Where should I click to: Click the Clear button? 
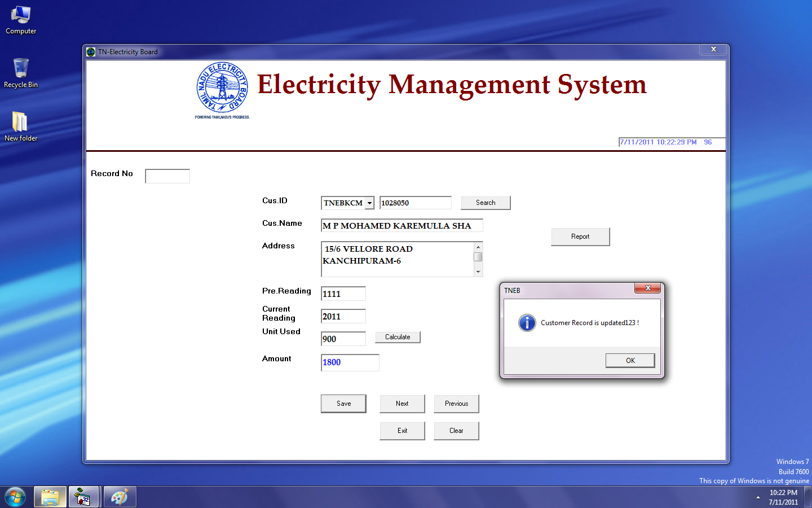point(456,431)
